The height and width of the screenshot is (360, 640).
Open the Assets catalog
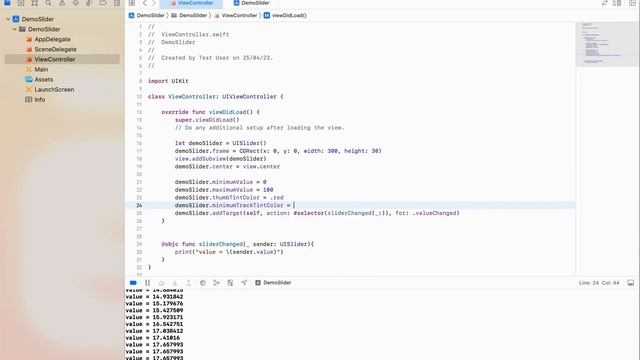43,80
